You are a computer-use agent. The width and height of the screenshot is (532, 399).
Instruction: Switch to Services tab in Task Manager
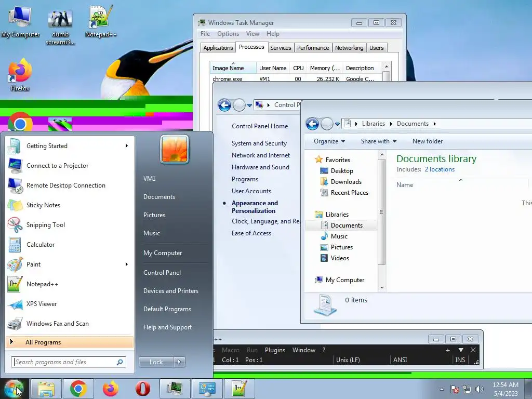[x=281, y=48]
